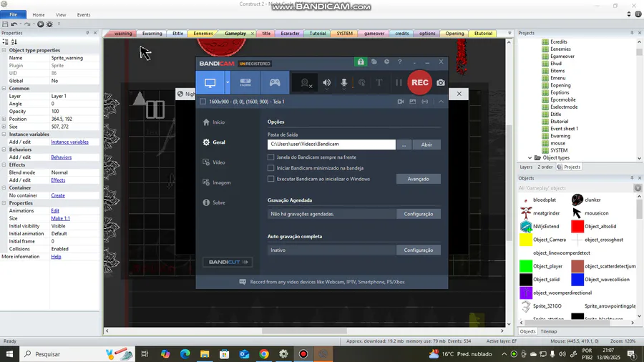
Task: Open Bandicam output folder icon
Action: click(374, 62)
